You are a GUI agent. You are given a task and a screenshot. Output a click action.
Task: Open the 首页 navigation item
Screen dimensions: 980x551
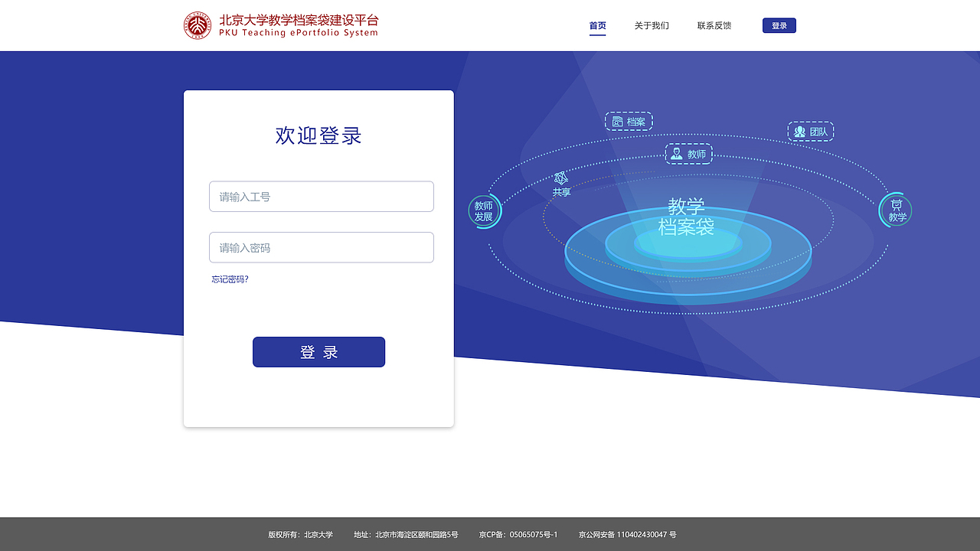tap(597, 25)
